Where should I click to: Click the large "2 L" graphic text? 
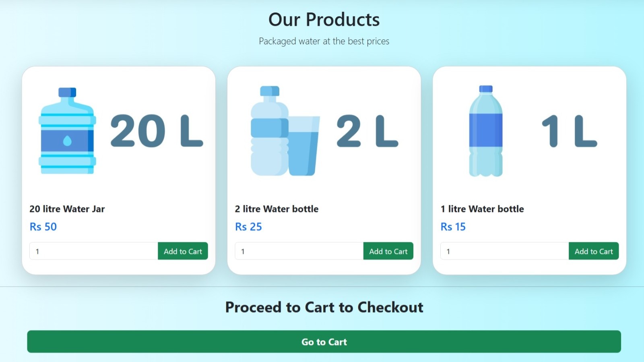(367, 130)
